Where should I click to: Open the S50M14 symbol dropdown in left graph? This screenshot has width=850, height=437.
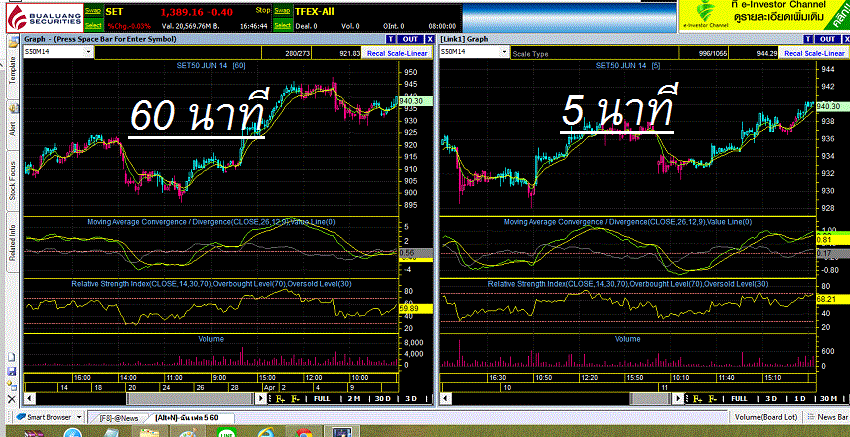(x=88, y=52)
